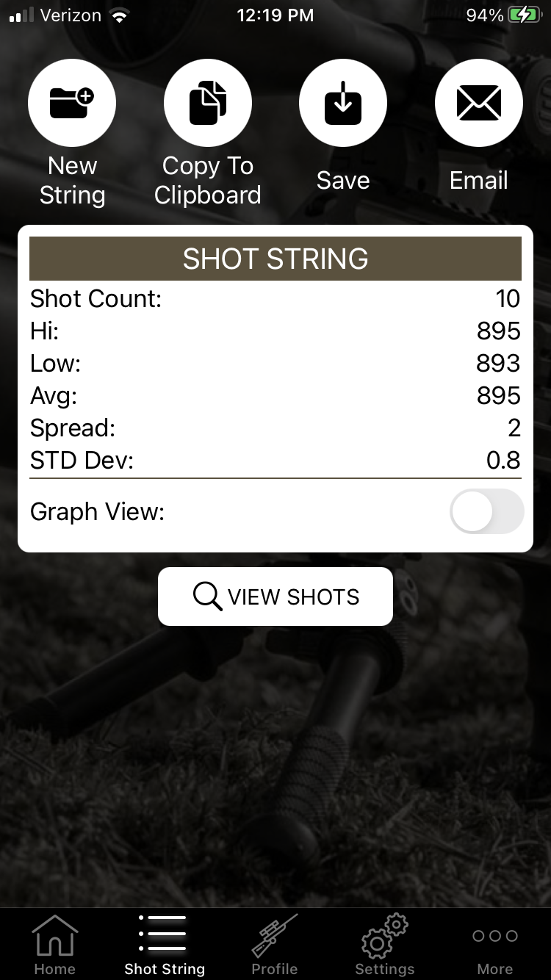Tap the Copy To Clipboard icon

[x=208, y=103]
